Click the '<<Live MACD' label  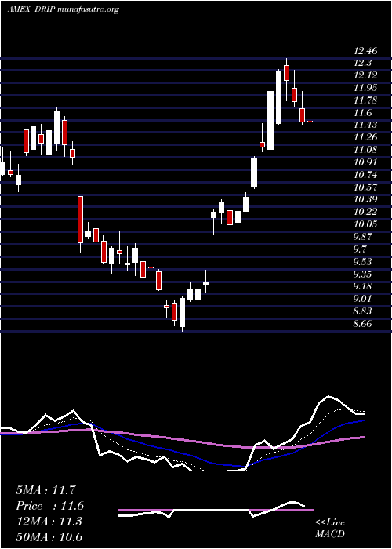click(330, 529)
